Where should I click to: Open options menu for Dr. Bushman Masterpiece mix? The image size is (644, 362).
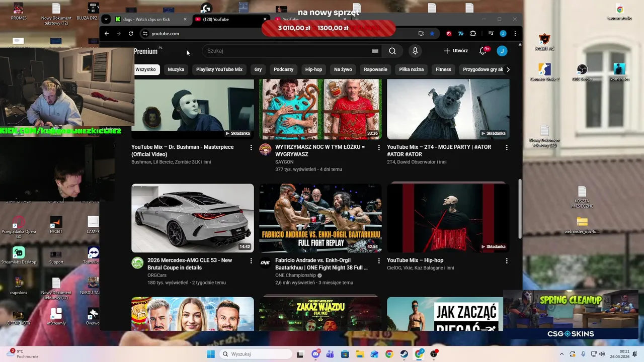pos(251,147)
